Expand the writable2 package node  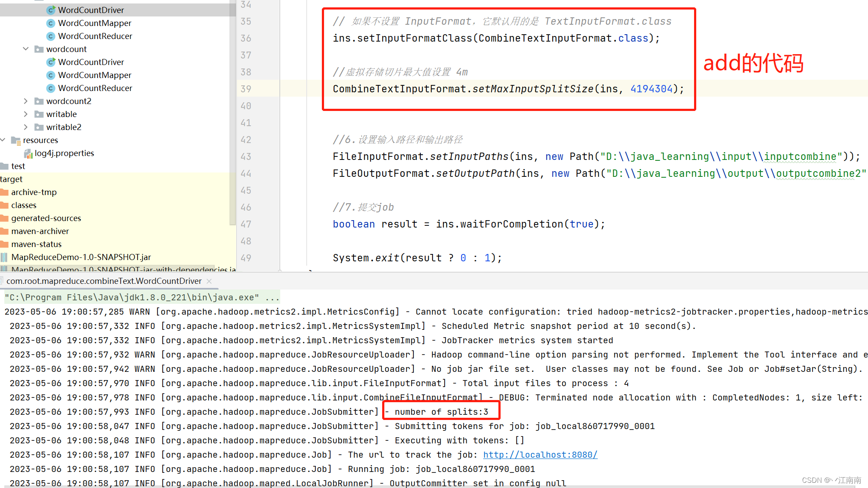[26, 127]
